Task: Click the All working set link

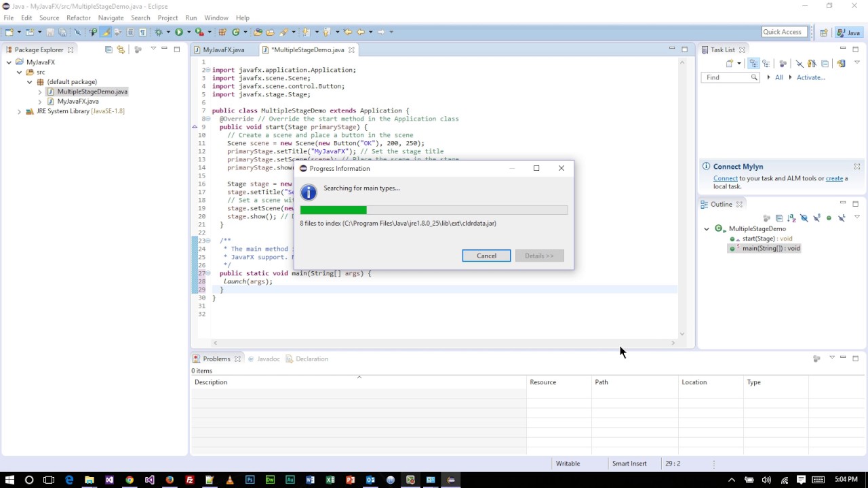Action: (778, 77)
